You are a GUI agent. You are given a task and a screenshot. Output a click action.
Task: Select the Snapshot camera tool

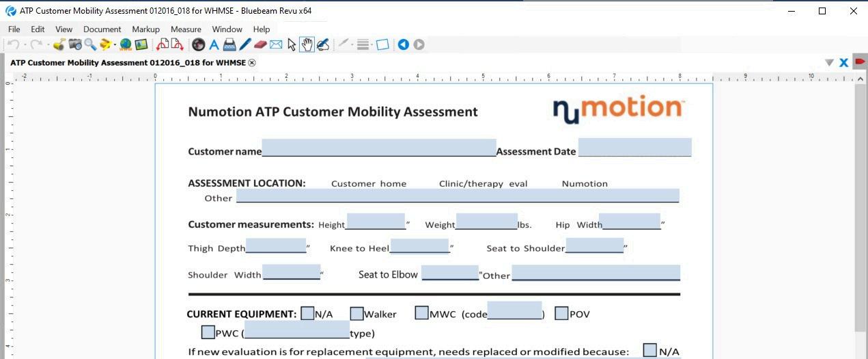pos(75,44)
